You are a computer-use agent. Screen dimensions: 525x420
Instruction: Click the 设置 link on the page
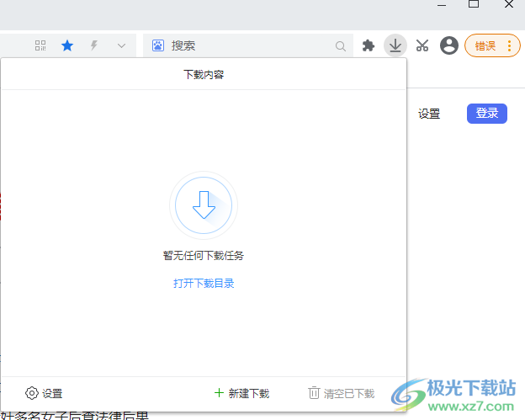coord(429,114)
